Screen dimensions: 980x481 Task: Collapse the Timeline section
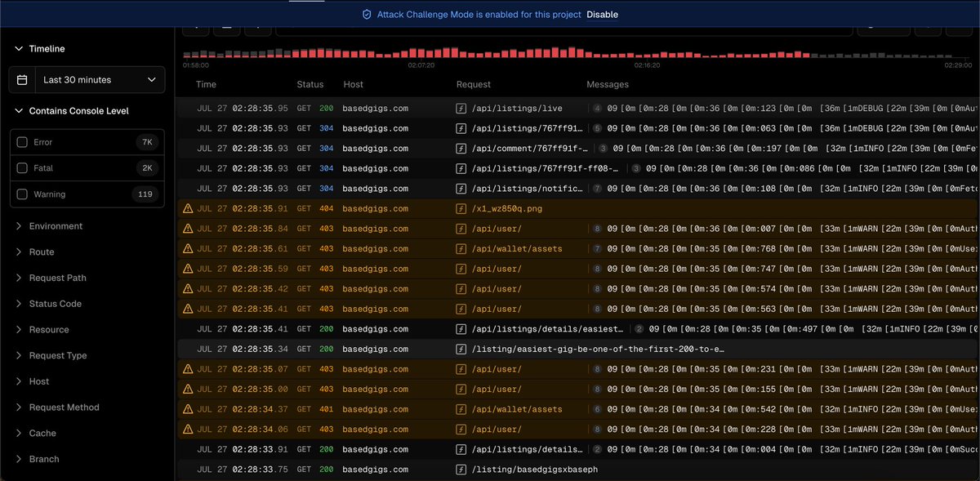coord(41,49)
